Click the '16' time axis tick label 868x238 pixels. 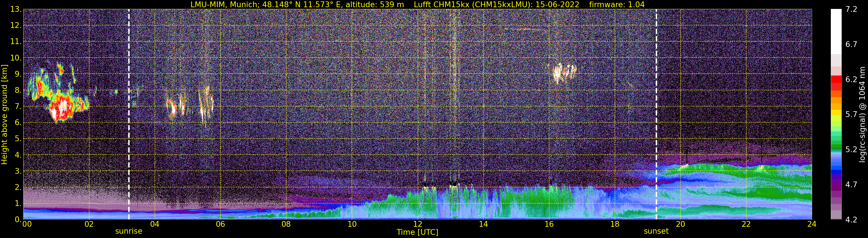click(x=549, y=224)
